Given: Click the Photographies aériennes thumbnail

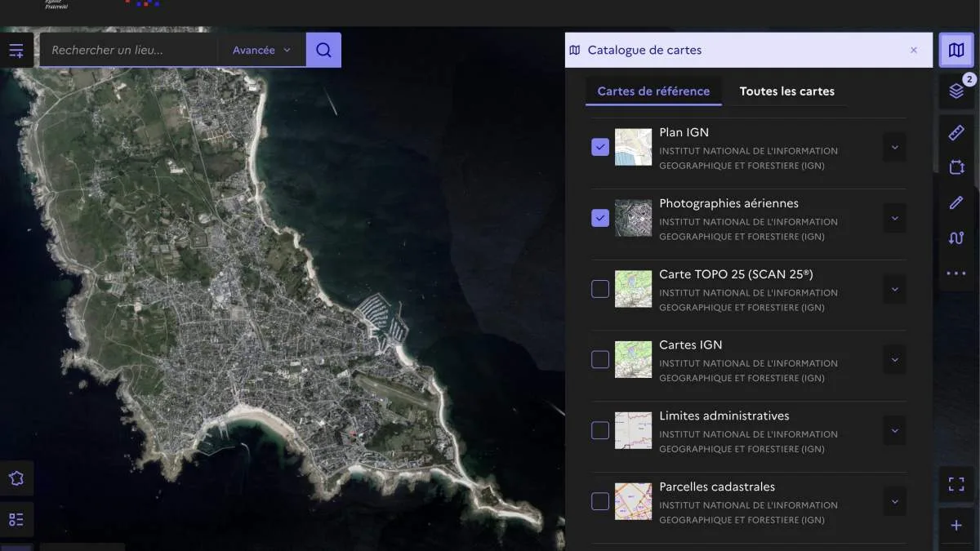Looking at the screenshot, I should point(633,218).
